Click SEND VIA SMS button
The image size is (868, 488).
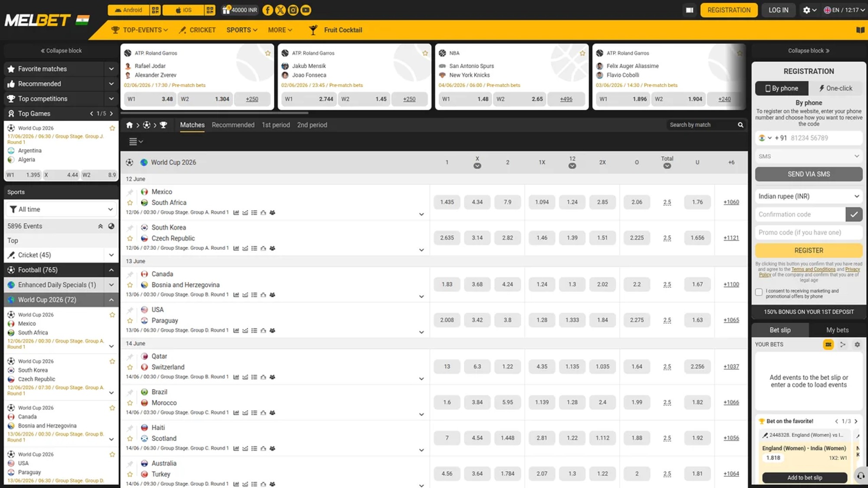tap(809, 174)
